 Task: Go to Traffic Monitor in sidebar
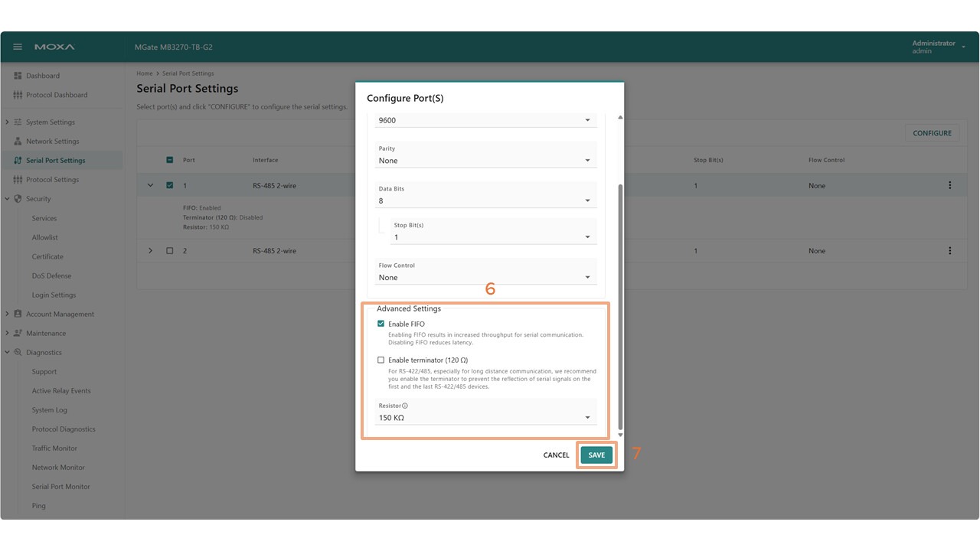pyautogui.click(x=54, y=448)
